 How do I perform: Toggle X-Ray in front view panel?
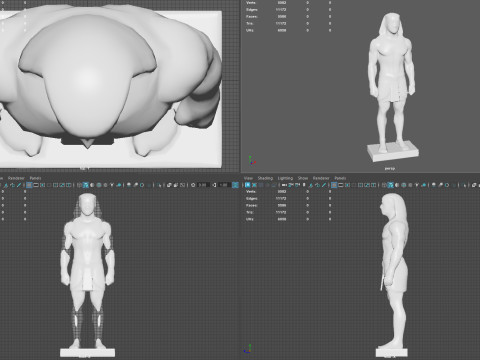(x=169, y=185)
